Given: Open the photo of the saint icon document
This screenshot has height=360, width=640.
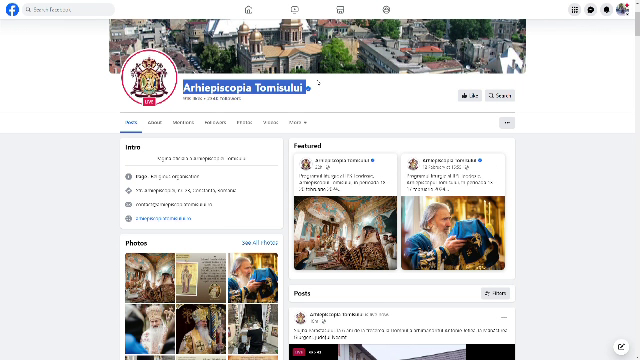Looking at the screenshot, I should (201, 278).
